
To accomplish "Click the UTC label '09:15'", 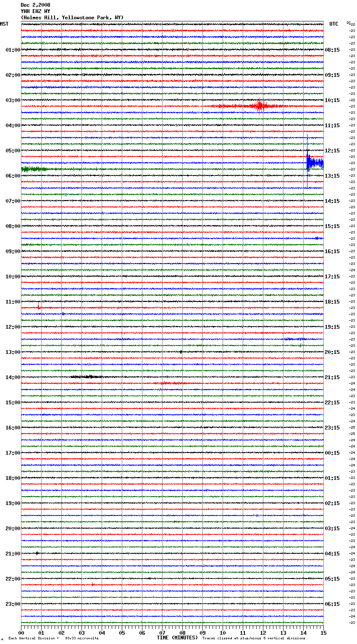I will pyautogui.click(x=332, y=75).
